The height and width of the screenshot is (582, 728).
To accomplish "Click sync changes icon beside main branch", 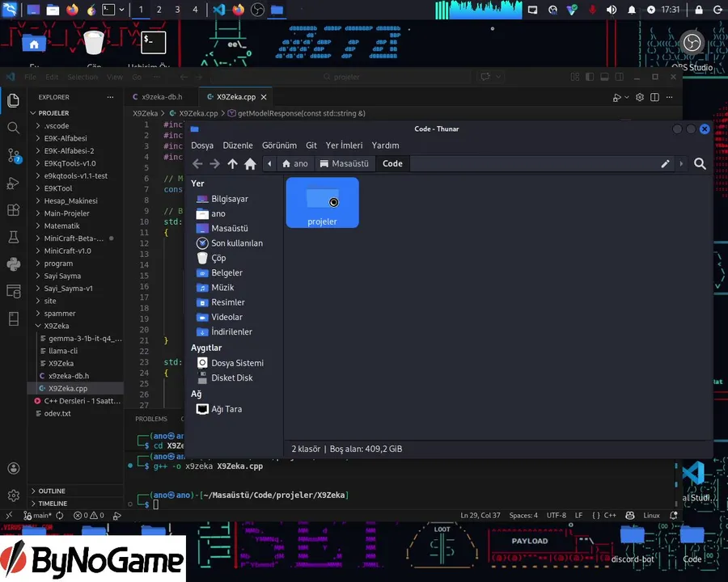I will click(60, 515).
